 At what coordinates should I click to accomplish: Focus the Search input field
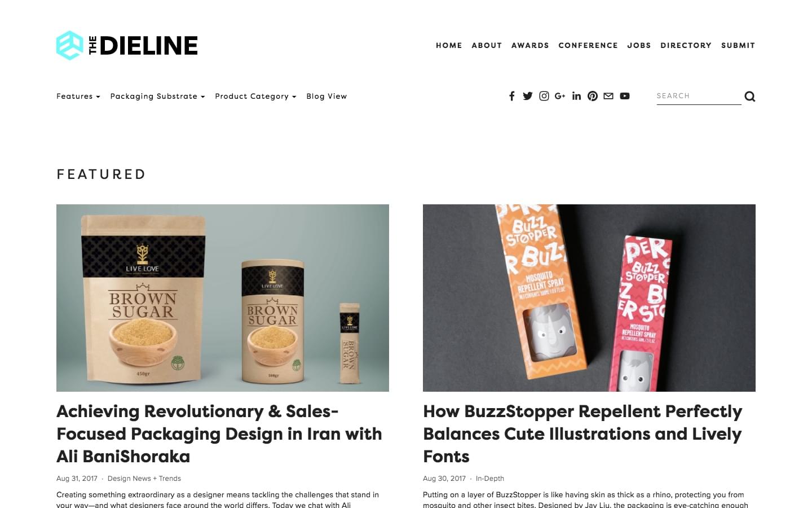[x=699, y=96]
